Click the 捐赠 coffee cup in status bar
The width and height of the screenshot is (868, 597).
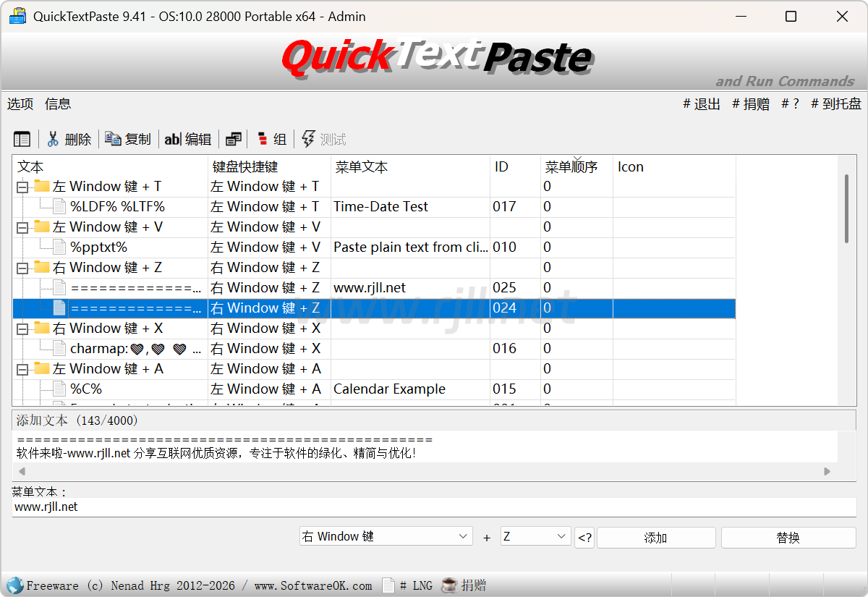tap(450, 585)
